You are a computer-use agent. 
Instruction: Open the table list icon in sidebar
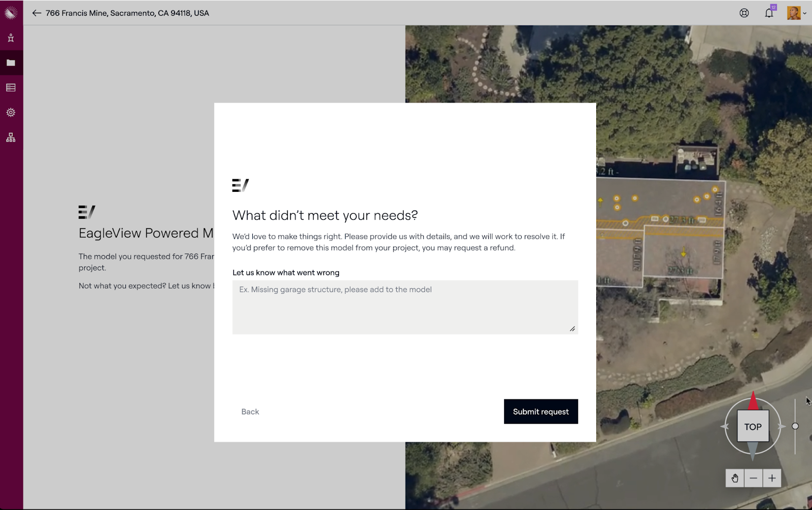[11, 88]
